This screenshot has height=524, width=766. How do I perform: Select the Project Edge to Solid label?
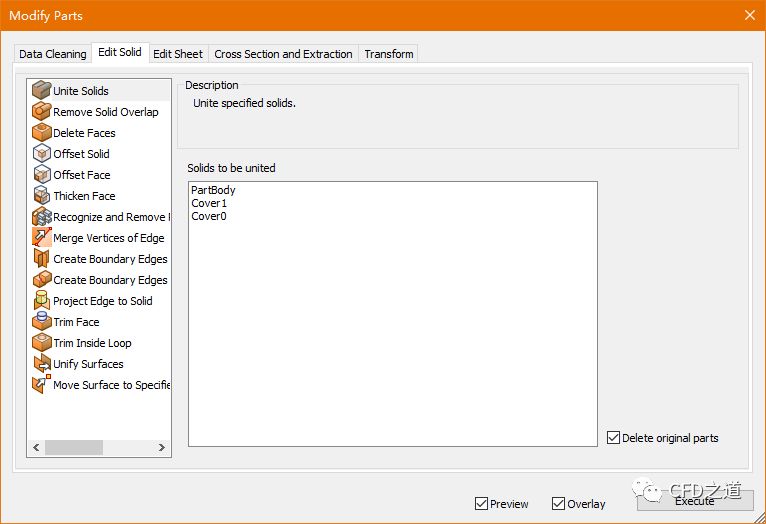coord(103,301)
